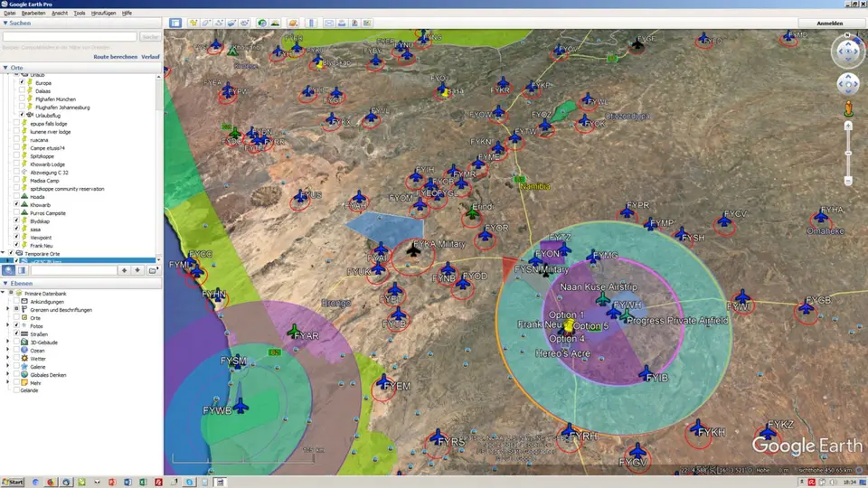Click Route berechnen link

(x=115, y=56)
